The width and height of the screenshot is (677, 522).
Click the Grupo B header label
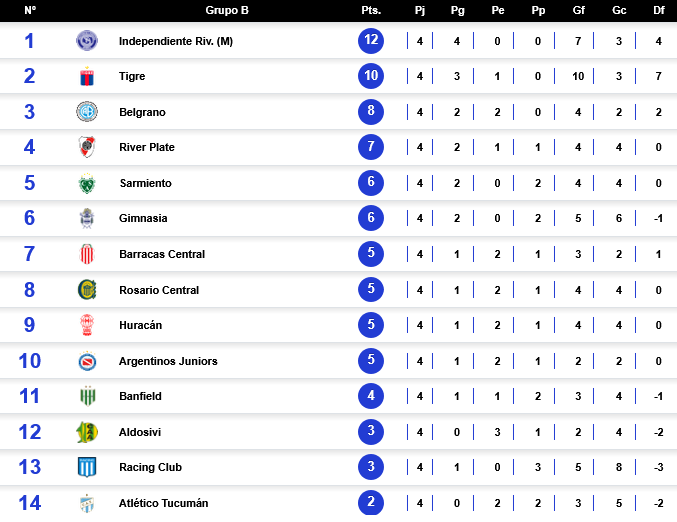tap(227, 10)
